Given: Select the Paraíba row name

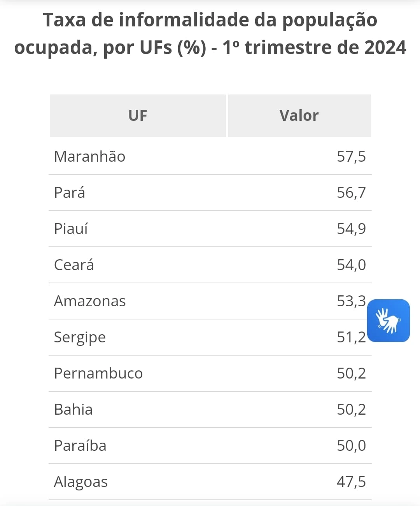Looking at the screenshot, I should point(80,446).
